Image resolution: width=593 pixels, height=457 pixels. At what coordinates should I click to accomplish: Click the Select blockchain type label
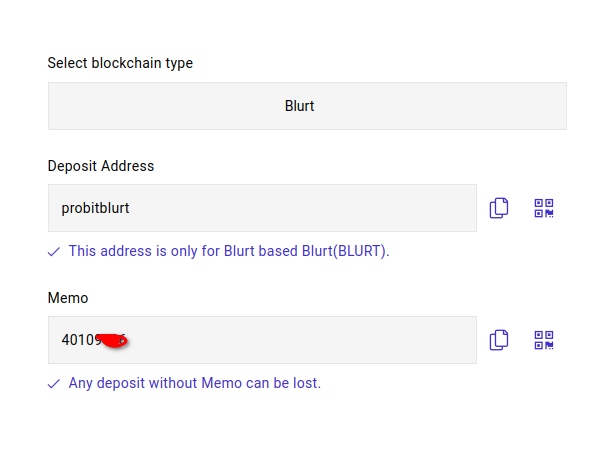click(120, 63)
